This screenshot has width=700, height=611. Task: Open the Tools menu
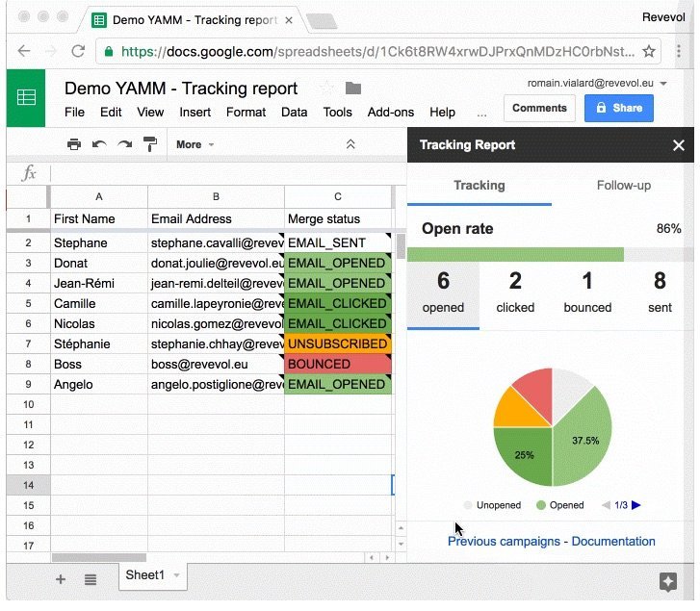pyautogui.click(x=338, y=112)
